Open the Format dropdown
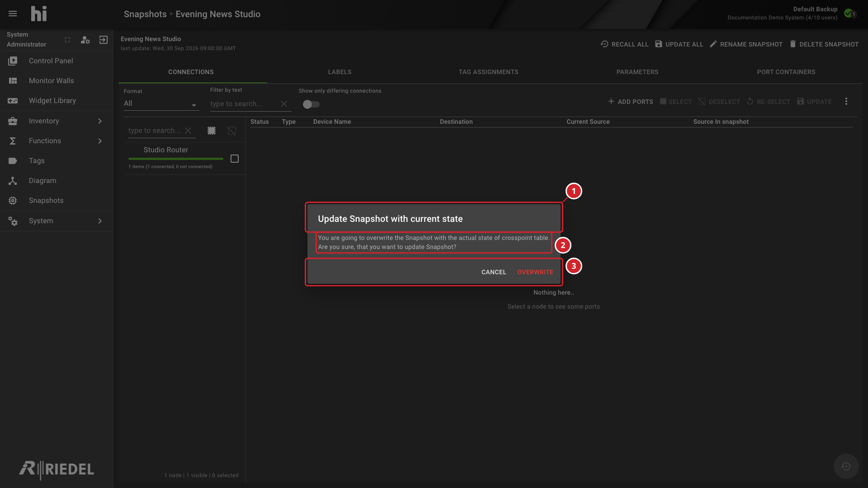Viewport: 868px width, 488px height. (161, 103)
